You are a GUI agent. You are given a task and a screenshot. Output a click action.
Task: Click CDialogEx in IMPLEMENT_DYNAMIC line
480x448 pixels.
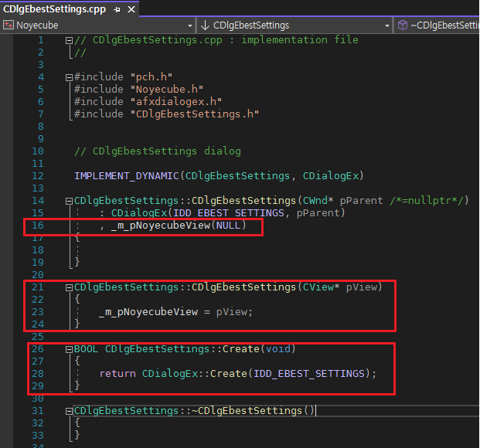[331, 176]
